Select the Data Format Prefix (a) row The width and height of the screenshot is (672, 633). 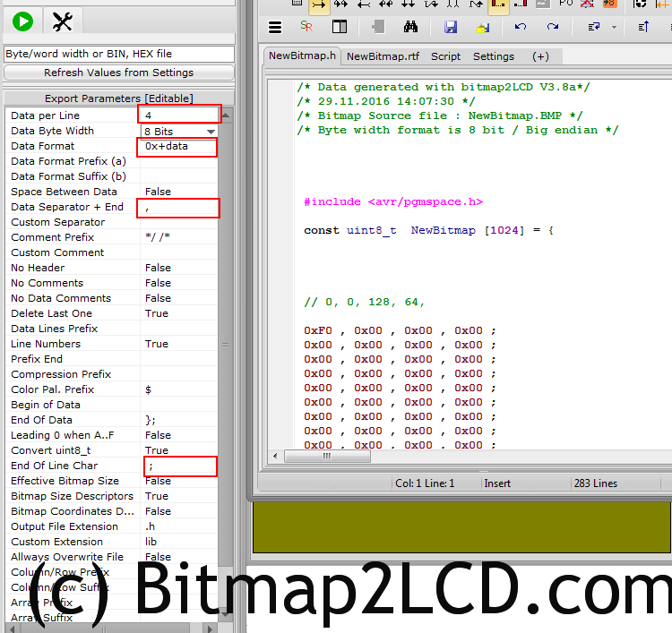(x=111, y=161)
